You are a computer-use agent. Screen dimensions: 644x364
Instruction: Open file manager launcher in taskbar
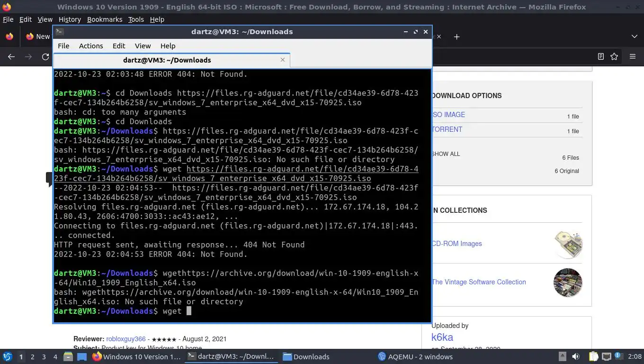pos(68,357)
